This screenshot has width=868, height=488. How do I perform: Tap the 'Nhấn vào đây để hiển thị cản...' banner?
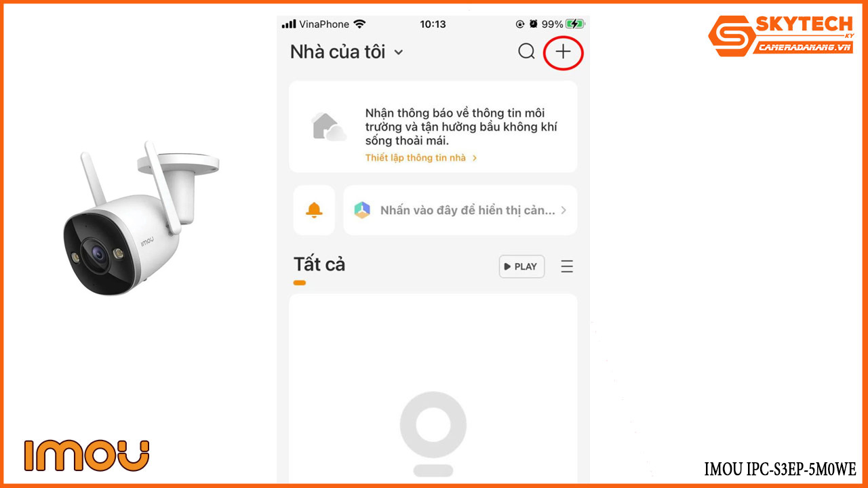(x=460, y=210)
